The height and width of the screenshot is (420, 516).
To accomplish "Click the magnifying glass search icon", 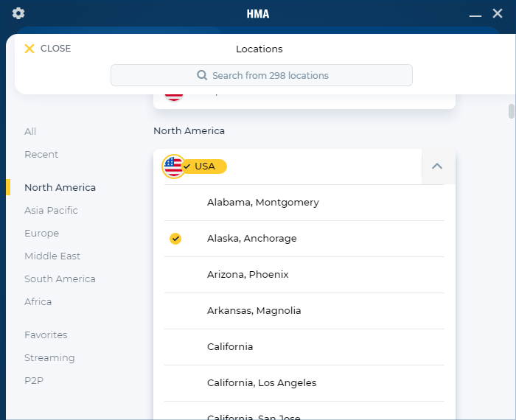I will pyautogui.click(x=202, y=75).
